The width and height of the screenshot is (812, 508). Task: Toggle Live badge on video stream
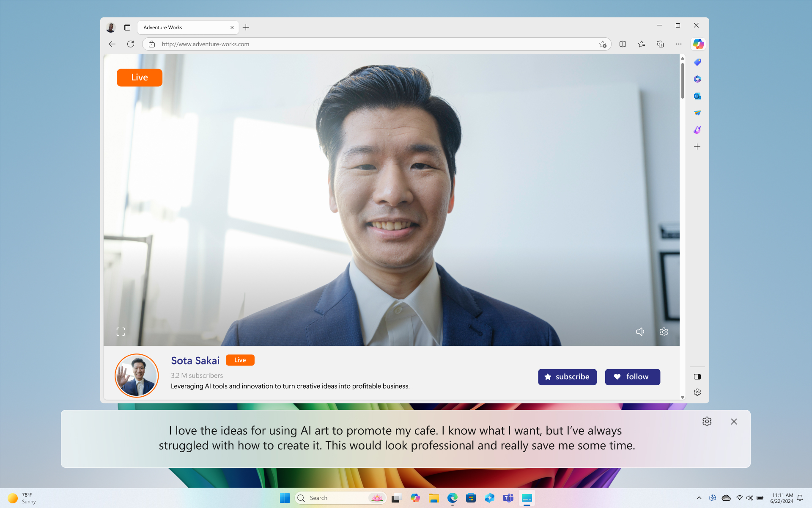[x=139, y=77]
